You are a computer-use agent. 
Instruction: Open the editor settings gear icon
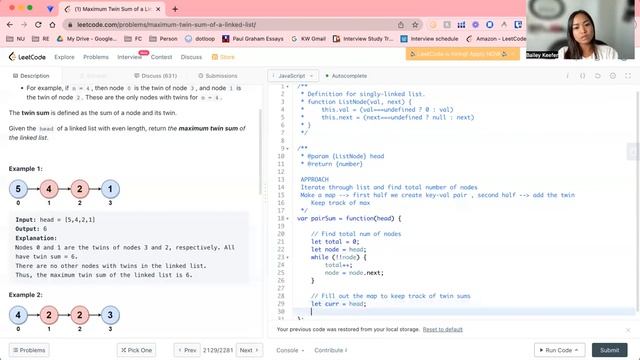[613, 76]
